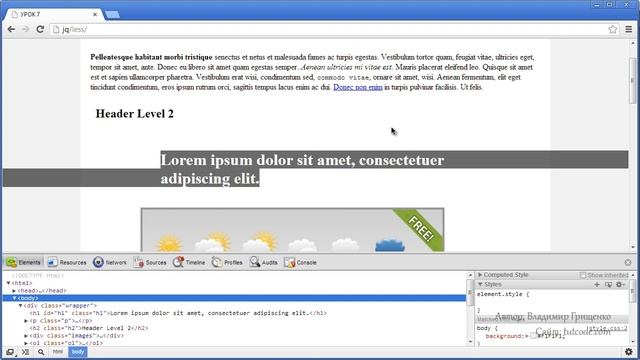
Task: Select body in the breadcrumb bar
Action: coord(78,352)
